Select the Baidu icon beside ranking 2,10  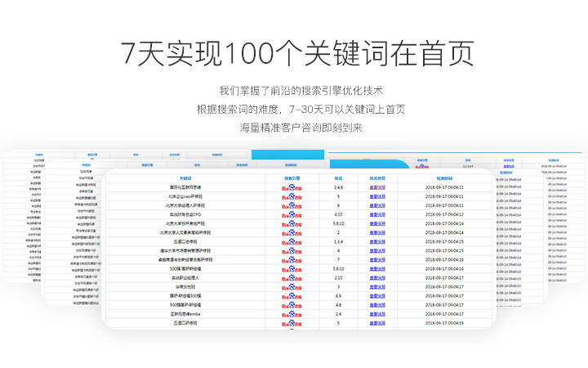pyautogui.click(x=292, y=277)
